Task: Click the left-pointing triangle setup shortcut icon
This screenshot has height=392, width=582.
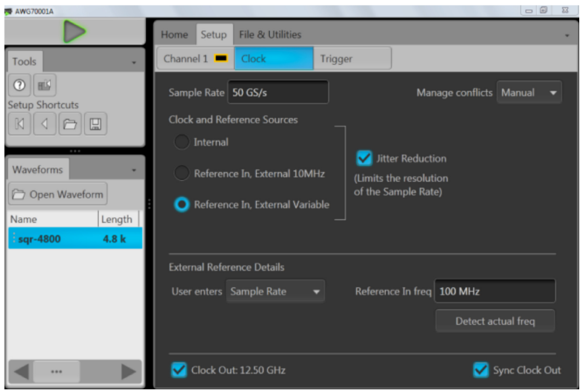Action: tap(44, 124)
